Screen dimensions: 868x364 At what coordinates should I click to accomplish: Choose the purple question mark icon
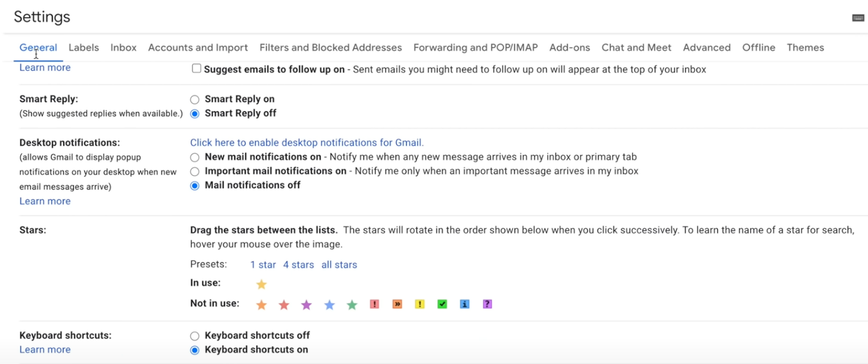(x=487, y=304)
